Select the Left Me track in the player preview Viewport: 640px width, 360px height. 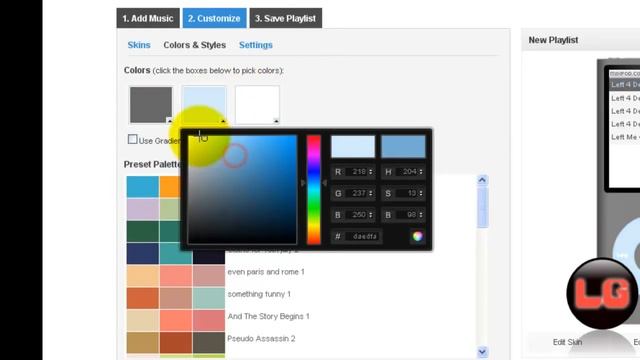[x=624, y=137]
